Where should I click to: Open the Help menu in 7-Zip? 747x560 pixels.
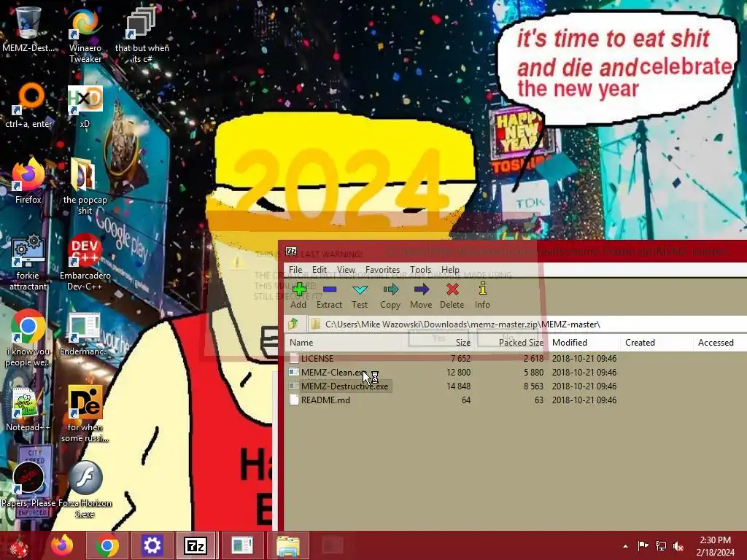coord(450,270)
